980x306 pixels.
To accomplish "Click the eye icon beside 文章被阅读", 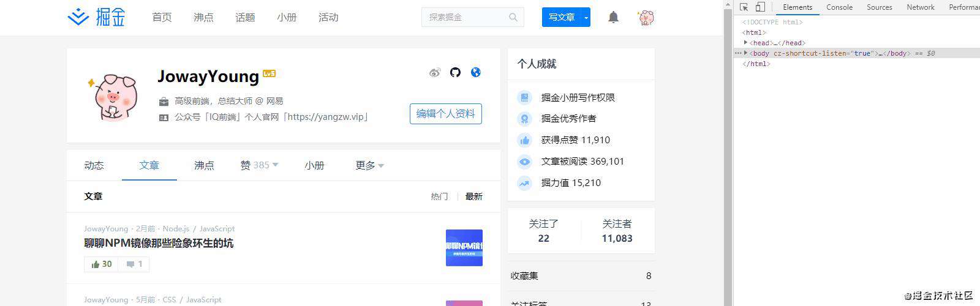I will click(524, 162).
